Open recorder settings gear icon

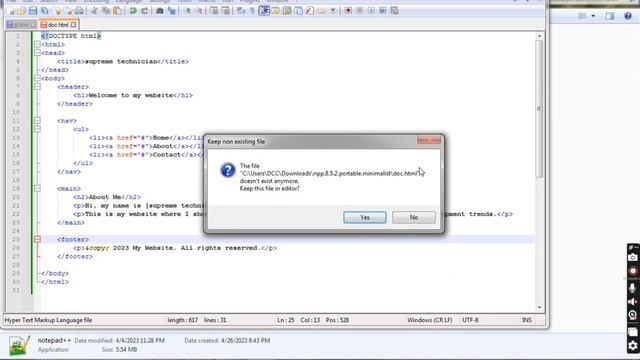coord(633,346)
